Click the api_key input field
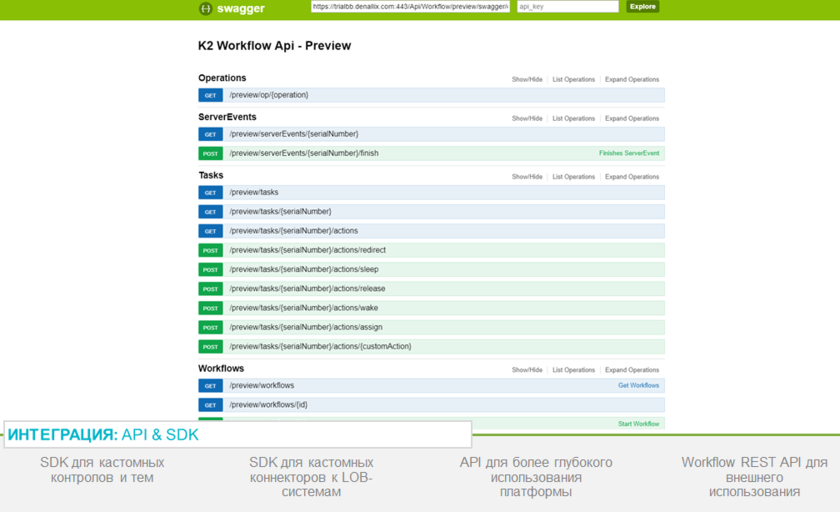This screenshot has height=512, width=840. pos(567,7)
